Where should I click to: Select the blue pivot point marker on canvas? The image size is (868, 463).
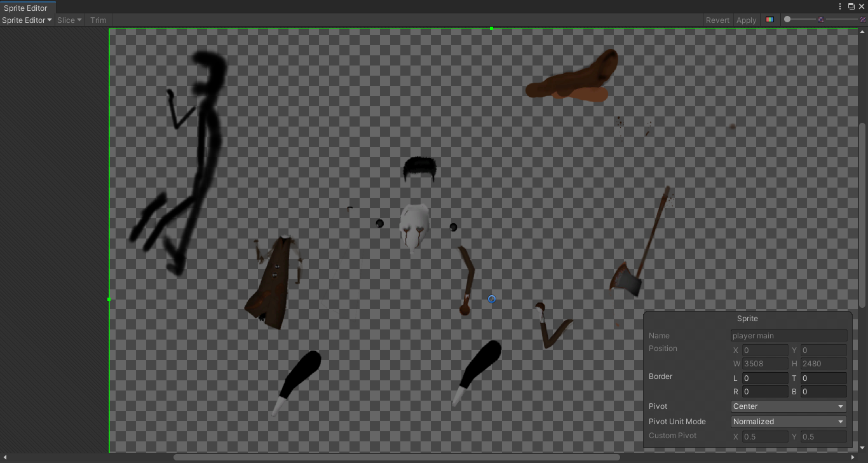(x=491, y=299)
